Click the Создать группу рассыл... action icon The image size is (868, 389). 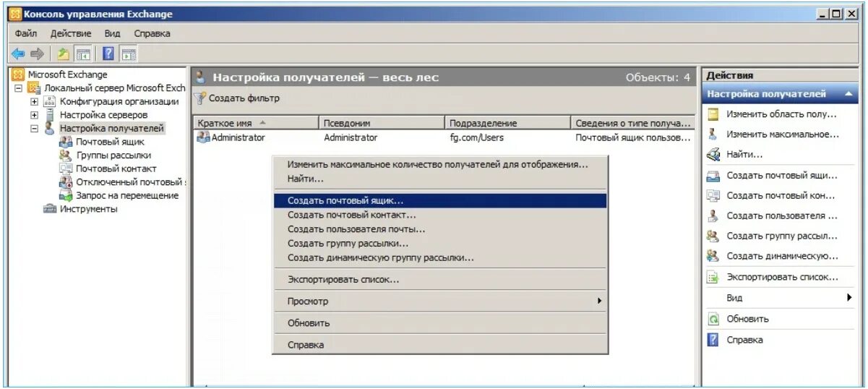pyautogui.click(x=713, y=236)
